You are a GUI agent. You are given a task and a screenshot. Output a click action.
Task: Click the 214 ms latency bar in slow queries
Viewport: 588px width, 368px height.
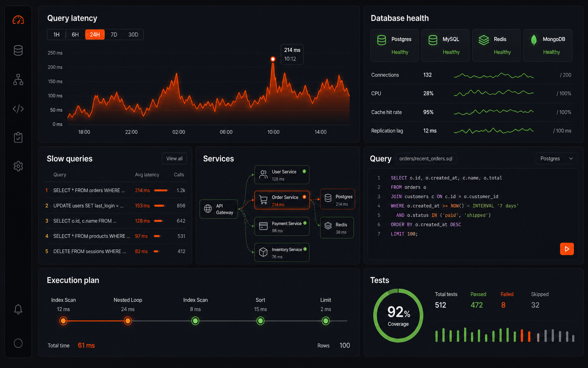click(161, 190)
